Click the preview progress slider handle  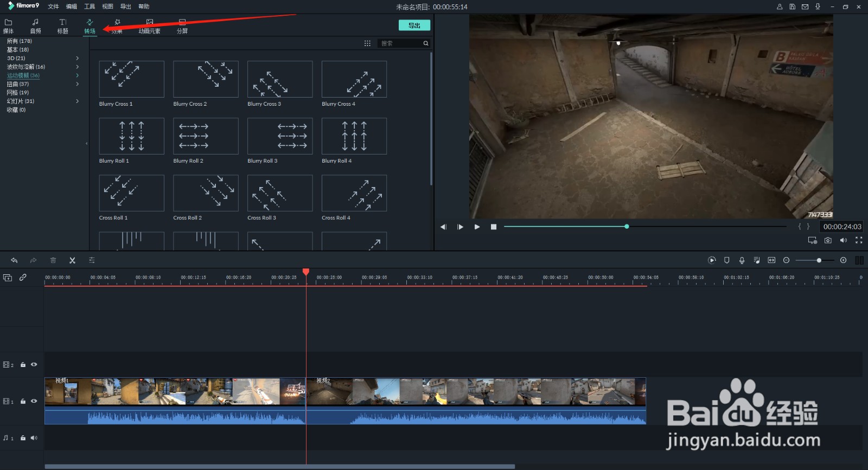[x=627, y=227]
